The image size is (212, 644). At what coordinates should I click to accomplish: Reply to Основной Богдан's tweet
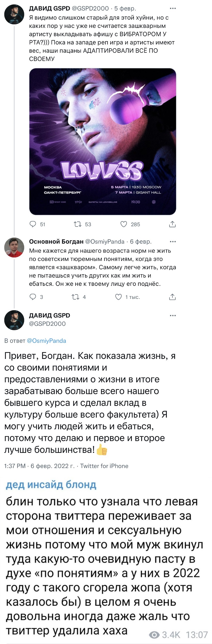(33, 297)
